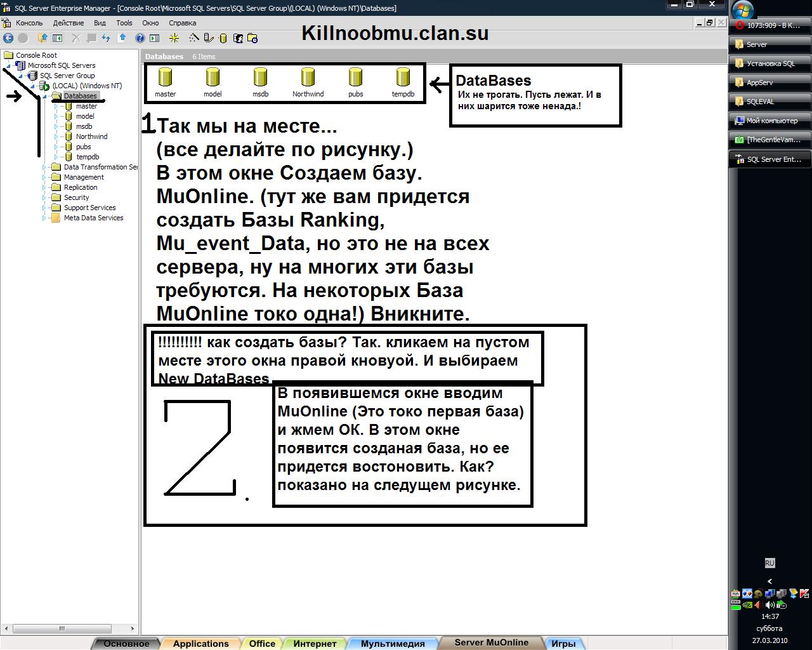
Task: Open Help with the blue question mark icon
Action: pyautogui.click(x=140, y=38)
